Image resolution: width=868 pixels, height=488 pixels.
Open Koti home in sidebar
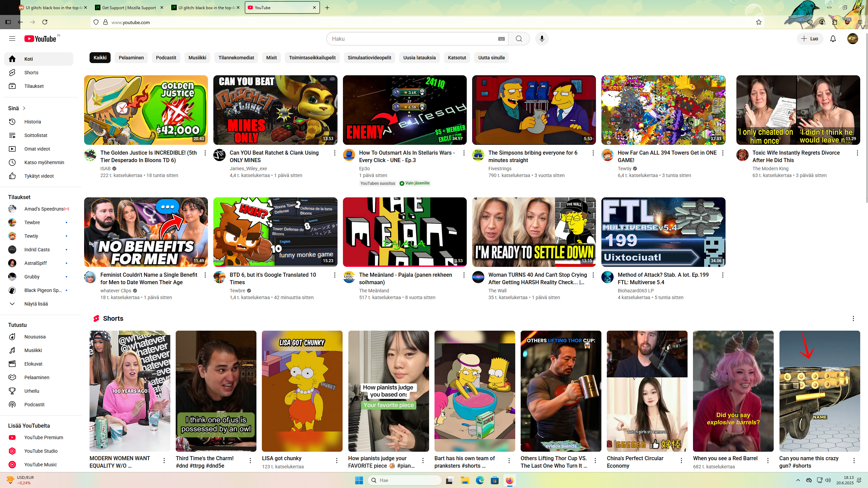click(39, 59)
